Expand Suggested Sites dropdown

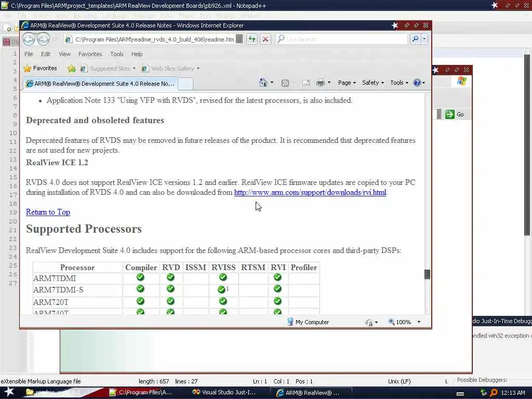(x=135, y=69)
